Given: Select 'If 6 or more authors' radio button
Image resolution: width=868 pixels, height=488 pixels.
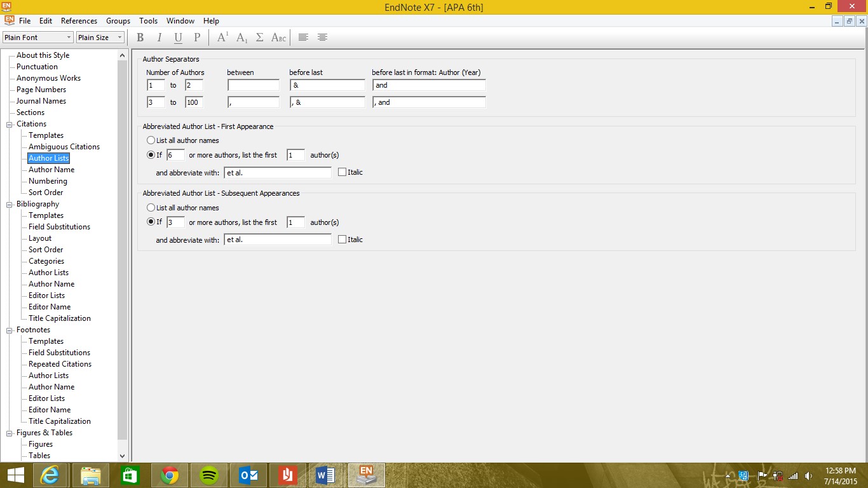Looking at the screenshot, I should [x=151, y=155].
